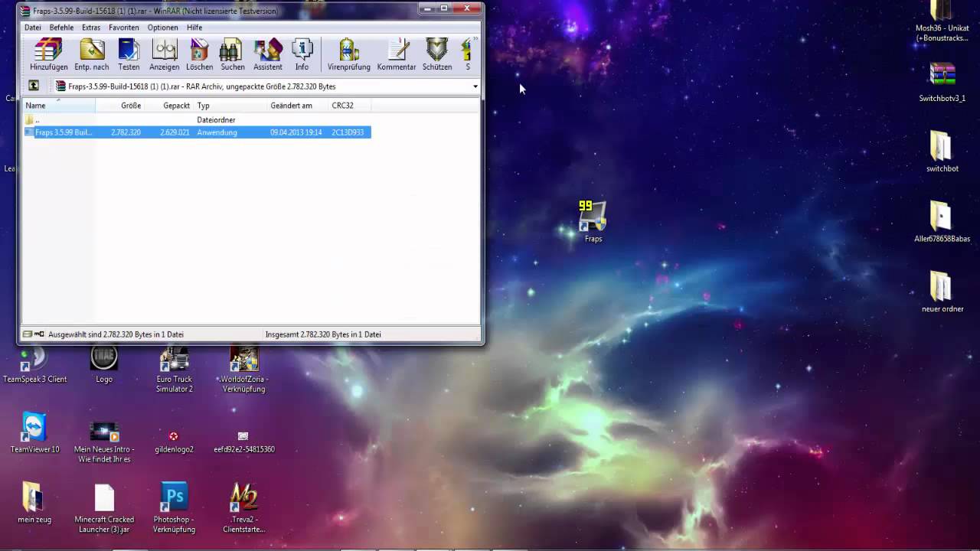Select the Treva2 Clientstarter desktop icon
Viewport: 980px width, 551px height.
click(243, 507)
